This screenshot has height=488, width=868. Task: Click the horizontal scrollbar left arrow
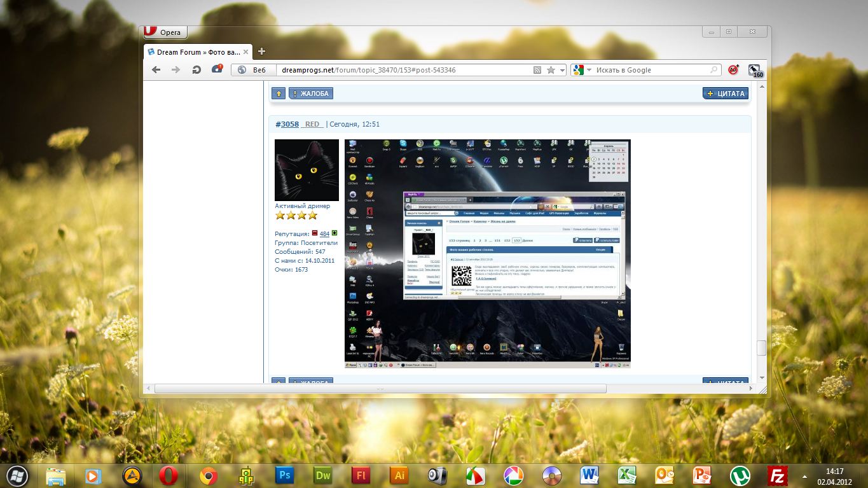(x=148, y=388)
